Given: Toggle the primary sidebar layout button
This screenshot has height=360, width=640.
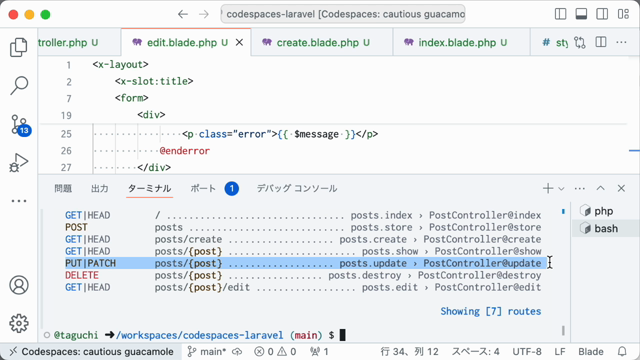Looking at the screenshot, I should coord(560,14).
